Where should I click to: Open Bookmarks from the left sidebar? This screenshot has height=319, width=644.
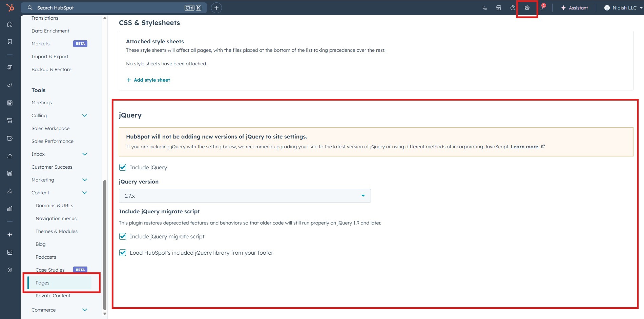tap(10, 42)
